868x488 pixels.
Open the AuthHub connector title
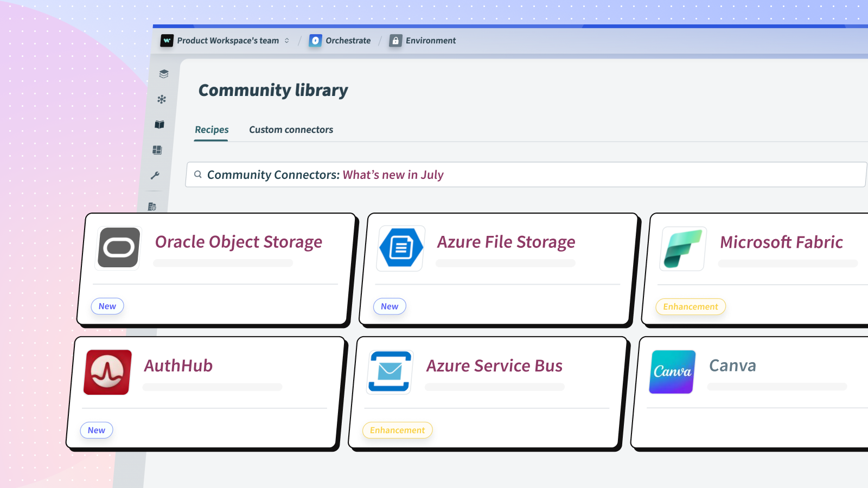pyautogui.click(x=178, y=366)
